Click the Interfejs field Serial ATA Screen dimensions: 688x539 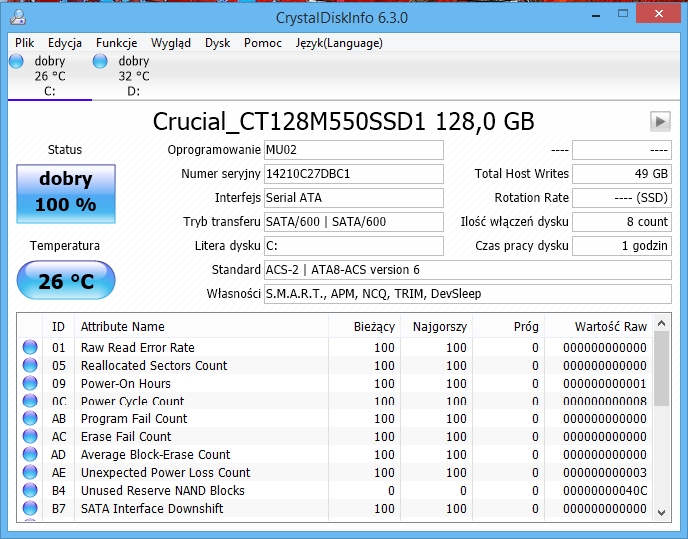click(354, 198)
